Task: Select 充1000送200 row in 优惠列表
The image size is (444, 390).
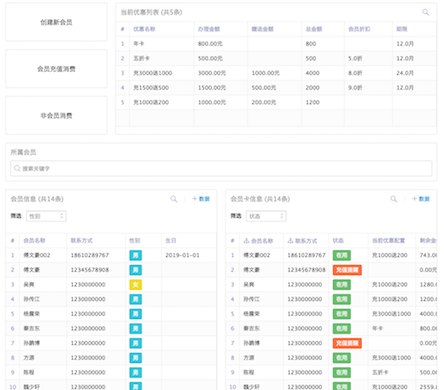Action: pos(276,102)
